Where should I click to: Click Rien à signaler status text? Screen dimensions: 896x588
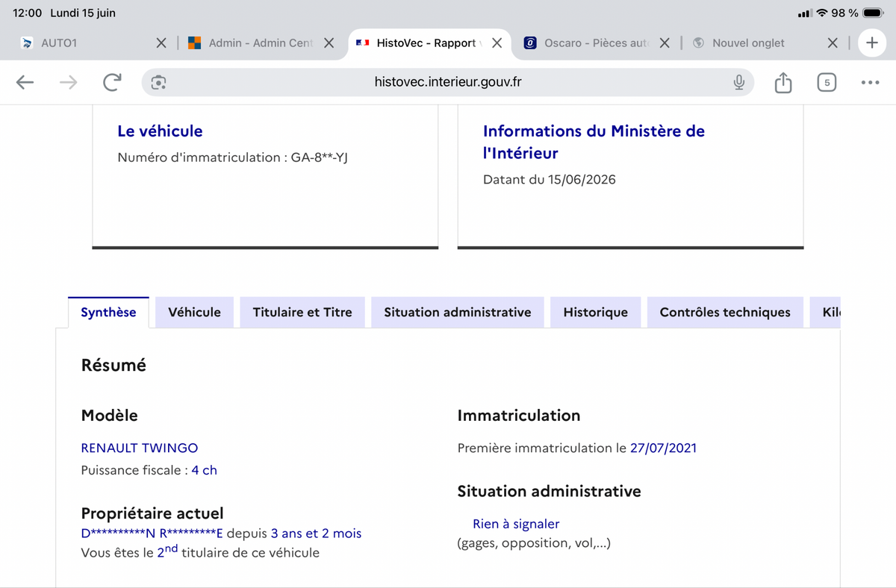(516, 525)
